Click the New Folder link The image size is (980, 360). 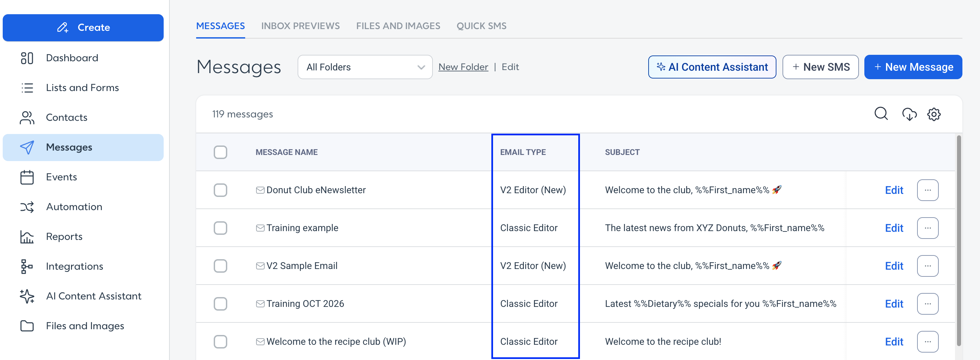(463, 67)
